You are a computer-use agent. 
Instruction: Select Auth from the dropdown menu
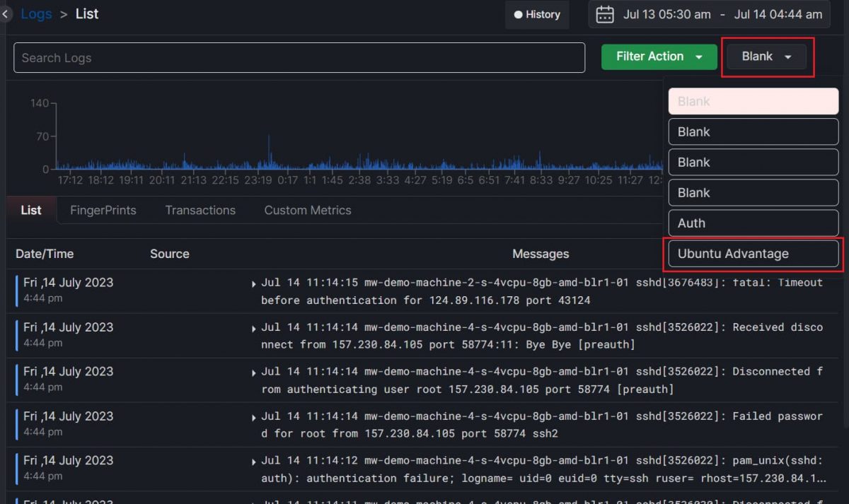click(x=752, y=223)
